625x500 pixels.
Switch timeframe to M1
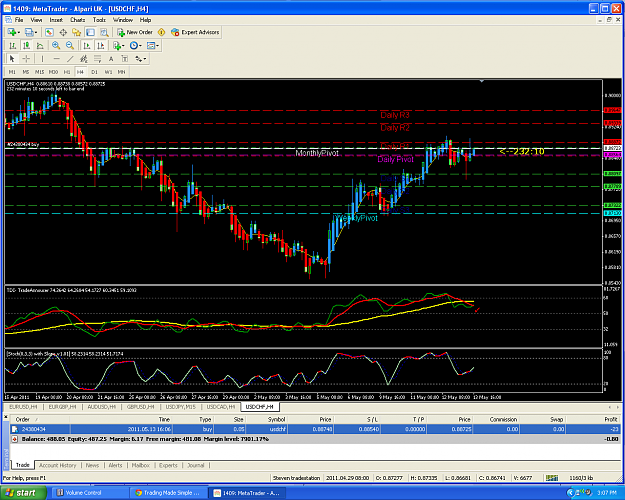[12, 72]
